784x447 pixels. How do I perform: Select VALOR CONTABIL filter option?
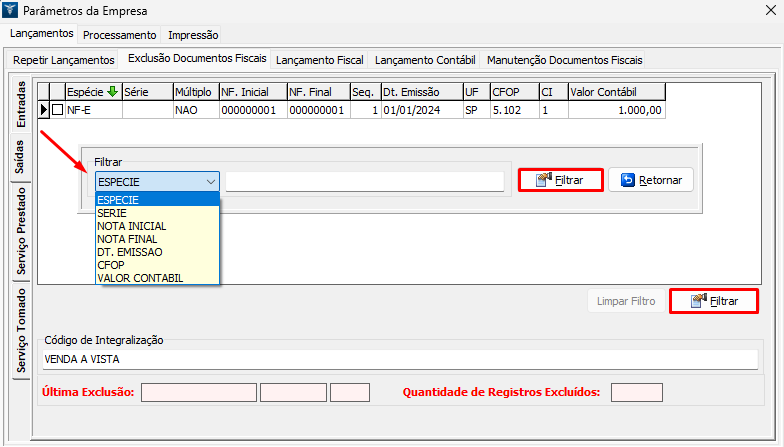click(x=139, y=277)
